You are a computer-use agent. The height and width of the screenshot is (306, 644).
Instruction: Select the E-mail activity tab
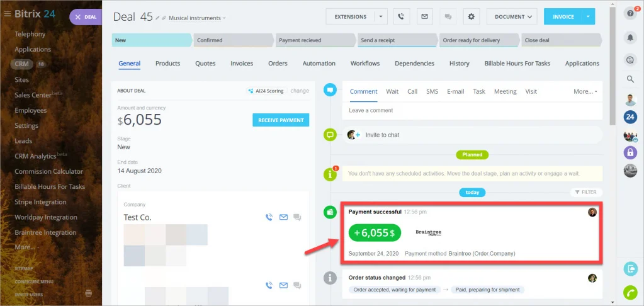click(x=456, y=91)
